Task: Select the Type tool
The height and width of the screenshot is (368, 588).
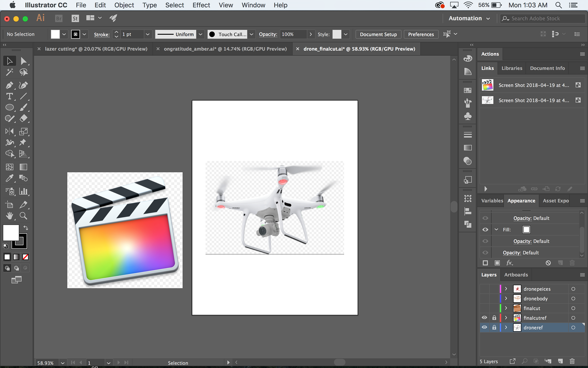Action: pos(9,96)
